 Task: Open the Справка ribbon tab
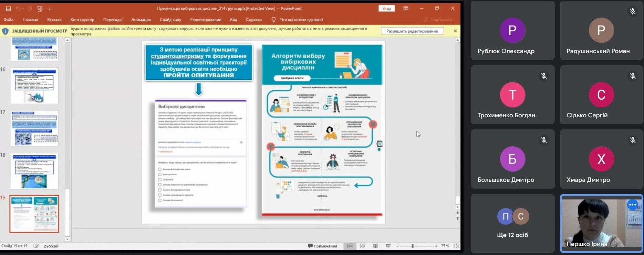coord(254,20)
